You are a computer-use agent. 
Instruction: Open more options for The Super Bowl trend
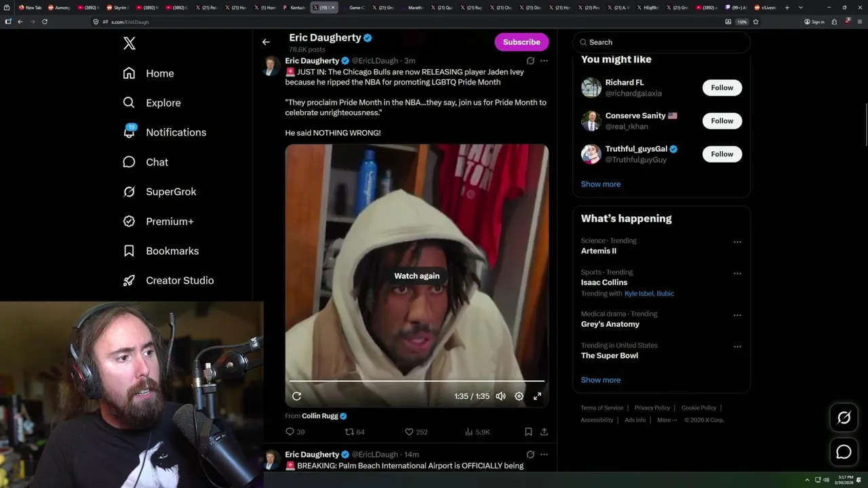(x=737, y=346)
